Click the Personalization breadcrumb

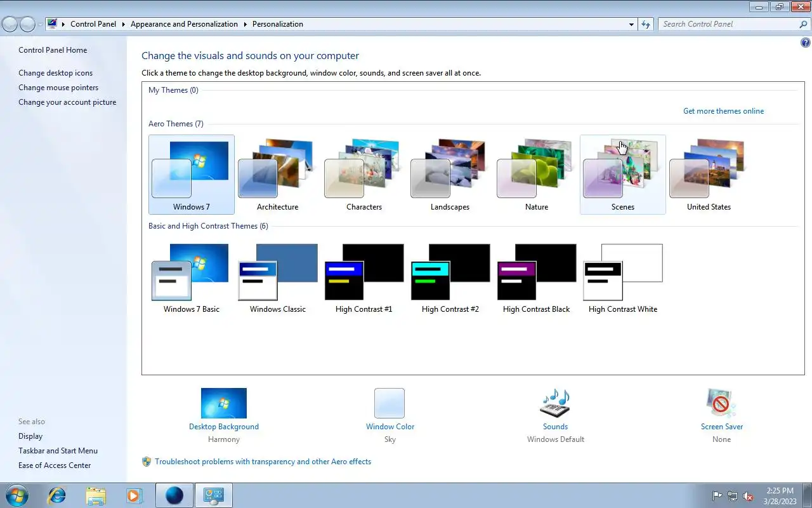[278, 24]
